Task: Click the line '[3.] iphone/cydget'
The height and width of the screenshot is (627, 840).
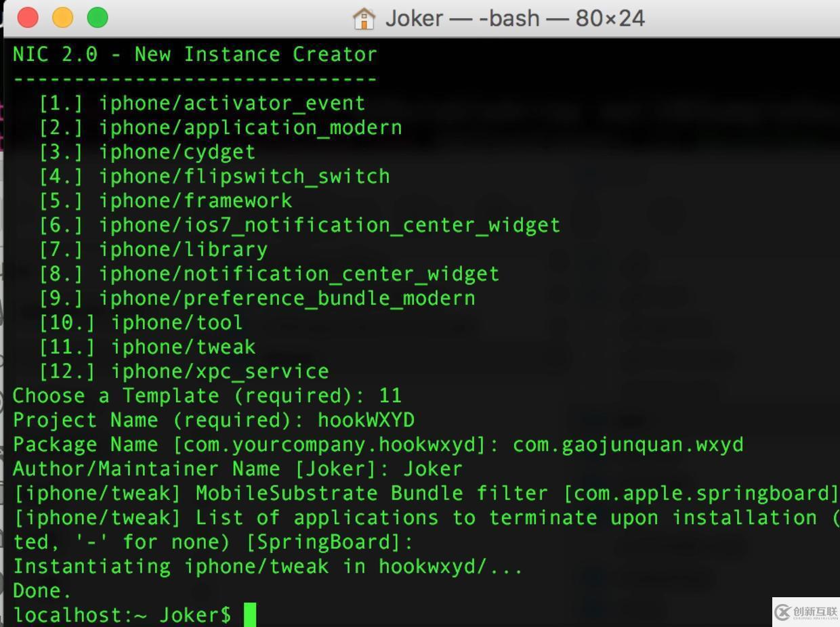Action: [147, 152]
